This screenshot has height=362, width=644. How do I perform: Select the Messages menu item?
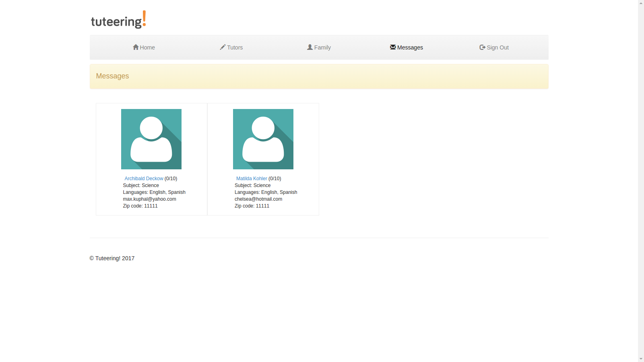click(407, 47)
